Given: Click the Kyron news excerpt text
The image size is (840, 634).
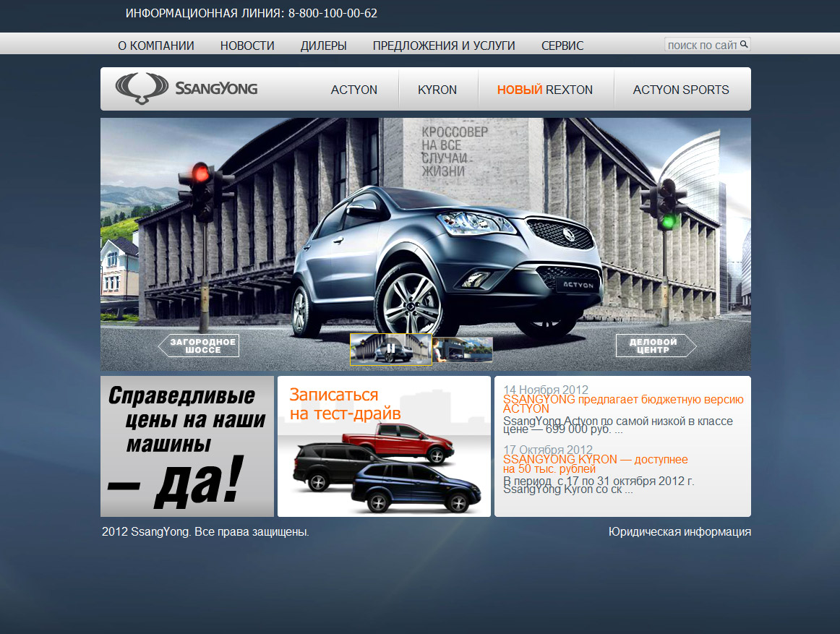Looking at the screenshot, I should point(599,485).
